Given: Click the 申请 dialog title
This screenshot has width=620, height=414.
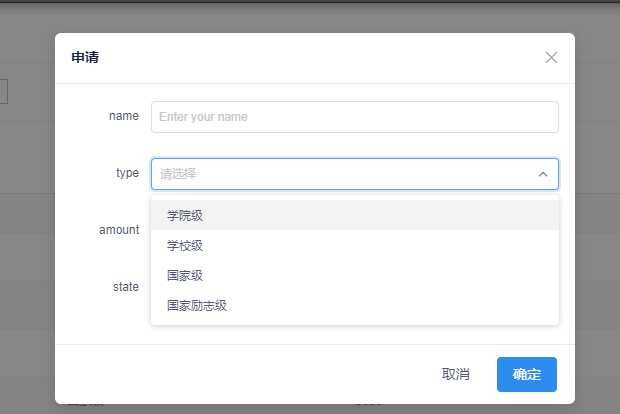Looking at the screenshot, I should coord(85,57).
